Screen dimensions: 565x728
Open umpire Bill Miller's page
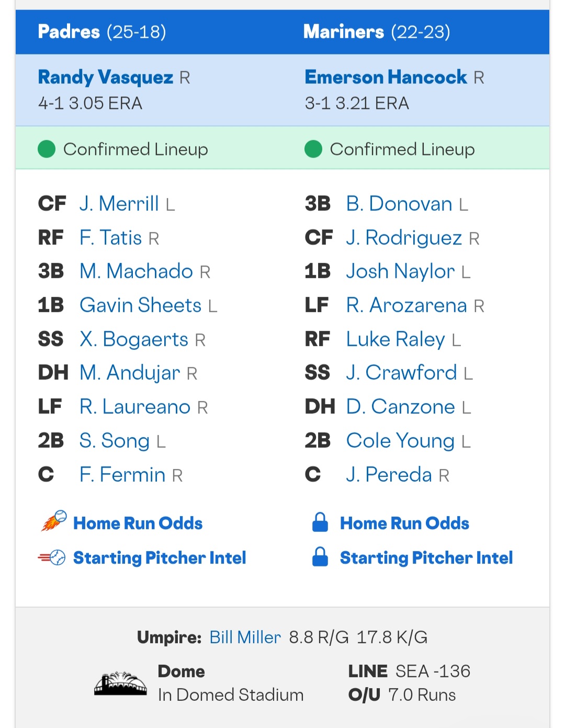pyautogui.click(x=245, y=637)
